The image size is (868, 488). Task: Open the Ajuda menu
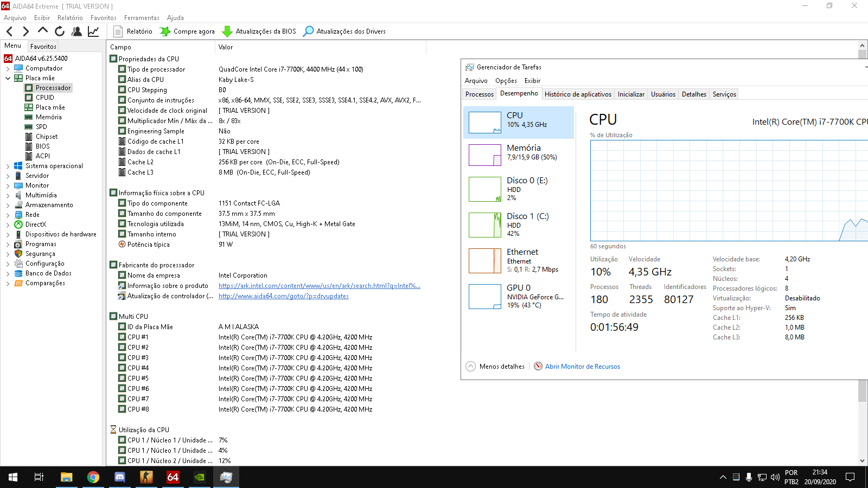175,18
